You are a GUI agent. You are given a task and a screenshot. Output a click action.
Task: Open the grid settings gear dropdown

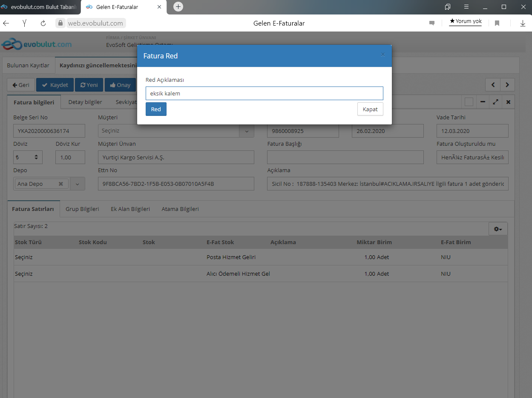tap(497, 229)
